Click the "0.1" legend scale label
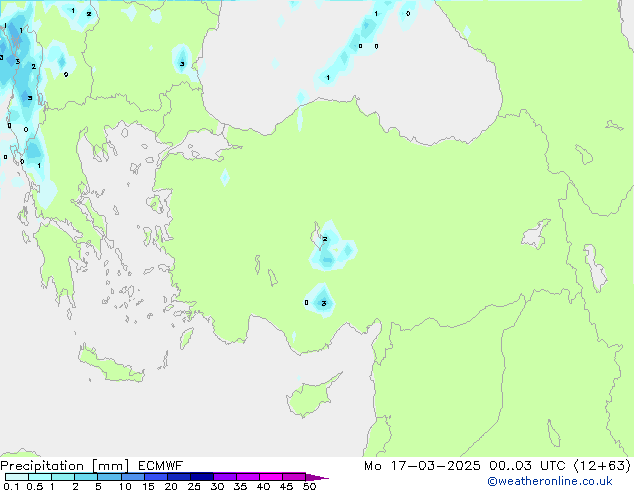Viewport: 634px width, 490px height. coord(11,486)
